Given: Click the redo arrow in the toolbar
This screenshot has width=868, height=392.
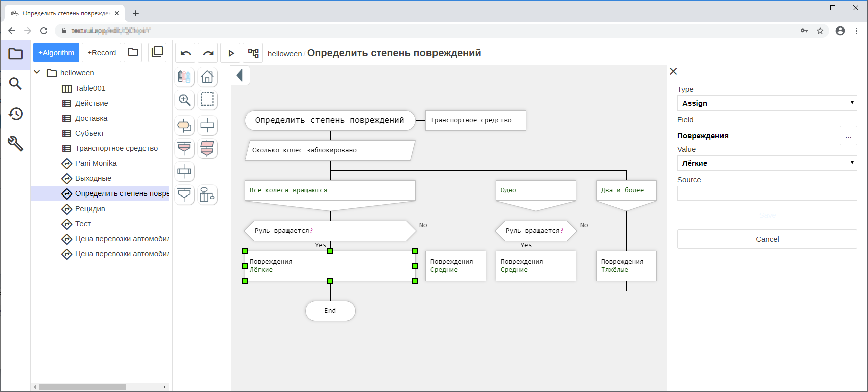Looking at the screenshot, I should 208,53.
